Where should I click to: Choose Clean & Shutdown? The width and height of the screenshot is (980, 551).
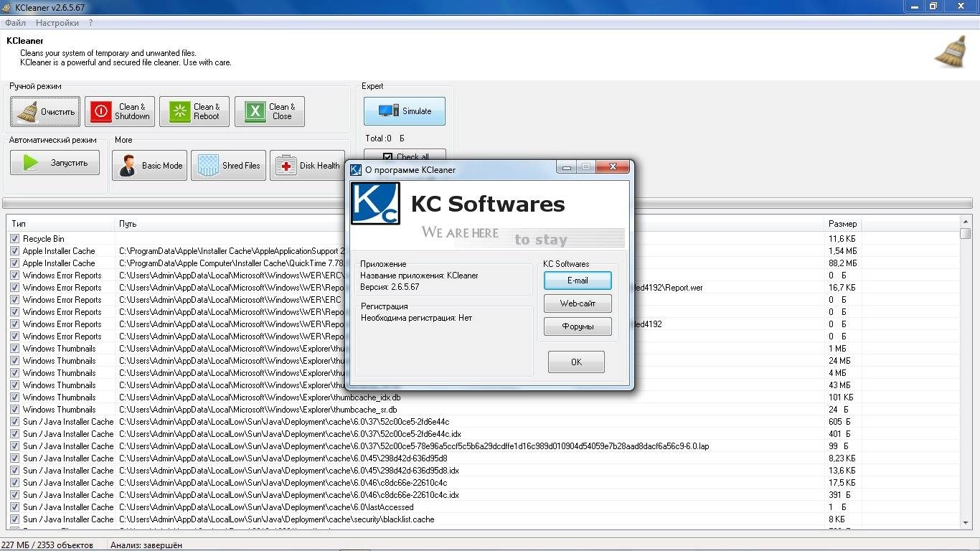121,111
